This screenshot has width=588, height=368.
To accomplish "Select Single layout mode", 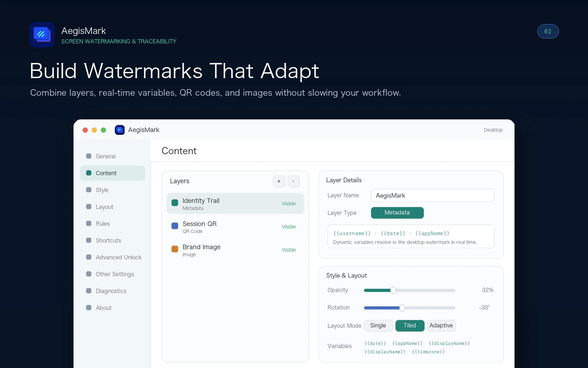I will pos(378,325).
